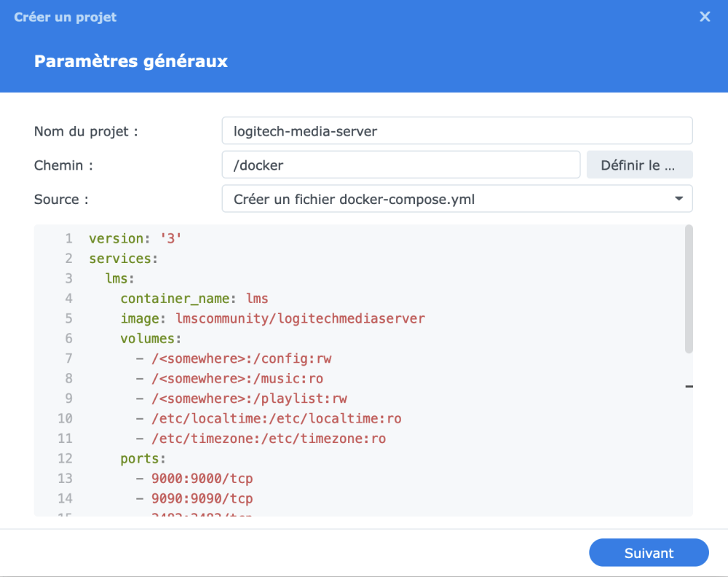
Task: Click the ports: key in editor
Action: (143, 459)
